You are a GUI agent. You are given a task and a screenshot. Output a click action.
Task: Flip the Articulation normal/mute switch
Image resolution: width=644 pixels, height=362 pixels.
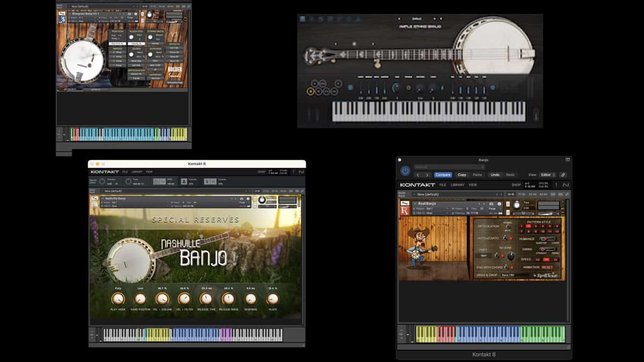pyautogui.click(x=508, y=226)
